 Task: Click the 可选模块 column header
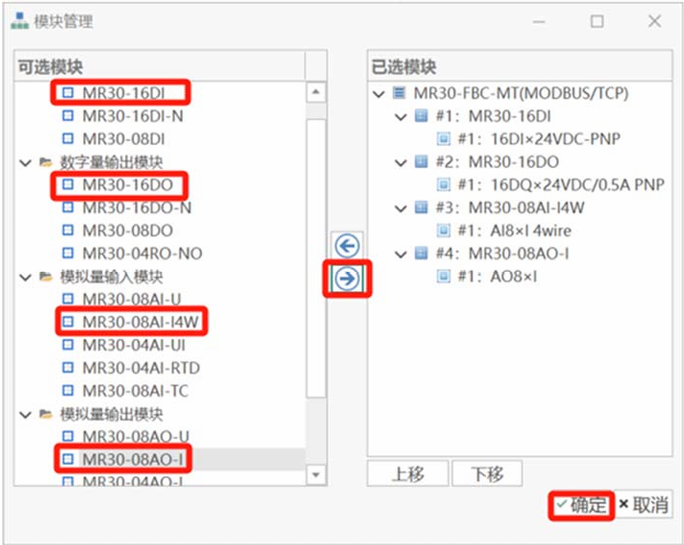(x=159, y=66)
